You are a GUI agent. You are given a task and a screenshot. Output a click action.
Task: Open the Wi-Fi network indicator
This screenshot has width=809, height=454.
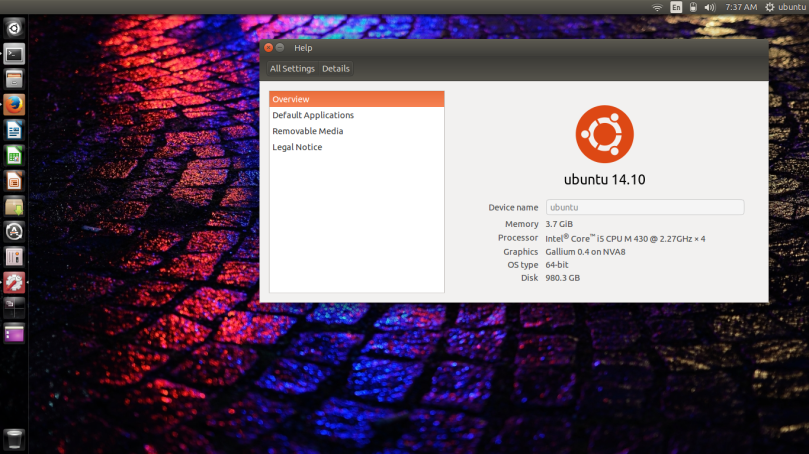click(657, 7)
